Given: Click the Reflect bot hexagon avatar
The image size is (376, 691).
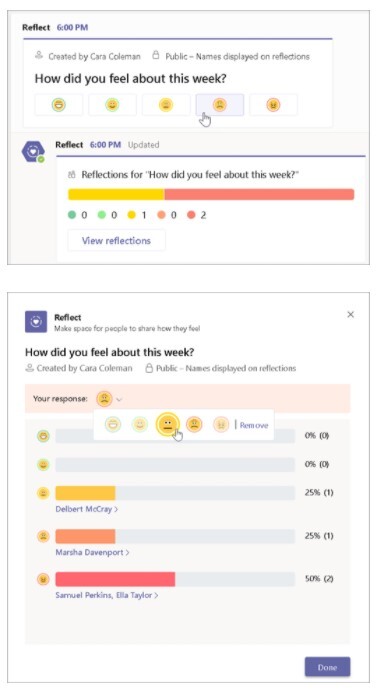Looking at the screenshot, I should 33,152.
